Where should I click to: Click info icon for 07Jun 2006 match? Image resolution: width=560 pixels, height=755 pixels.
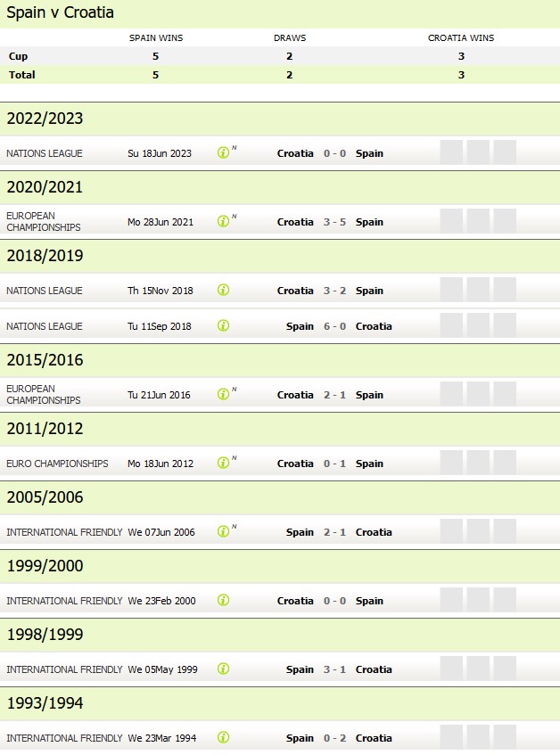(223, 532)
